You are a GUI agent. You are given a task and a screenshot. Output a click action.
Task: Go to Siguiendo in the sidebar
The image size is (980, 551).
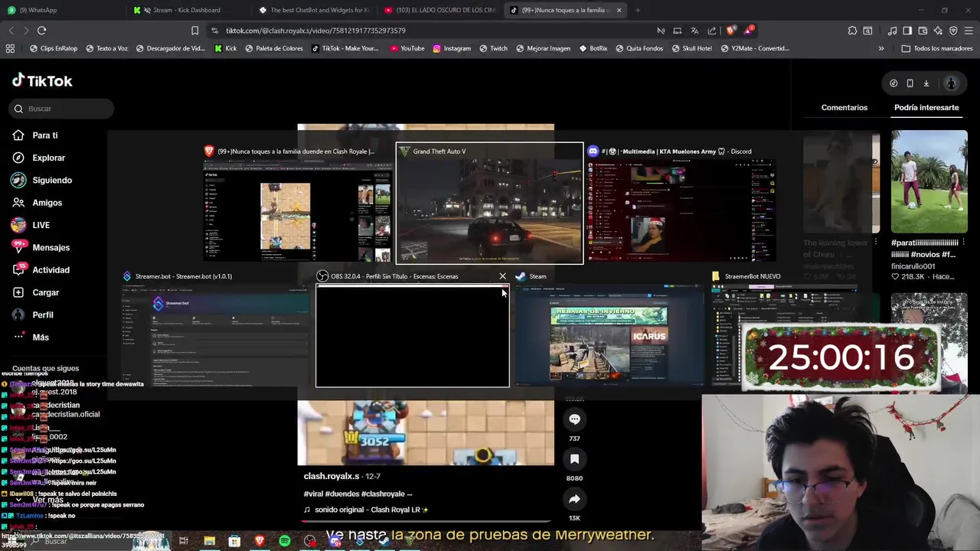tap(51, 180)
